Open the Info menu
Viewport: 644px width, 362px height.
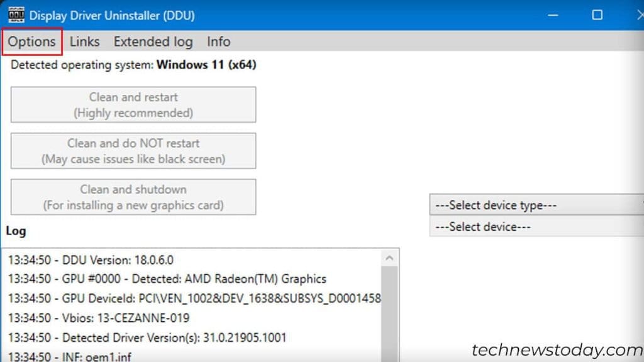pyautogui.click(x=218, y=41)
